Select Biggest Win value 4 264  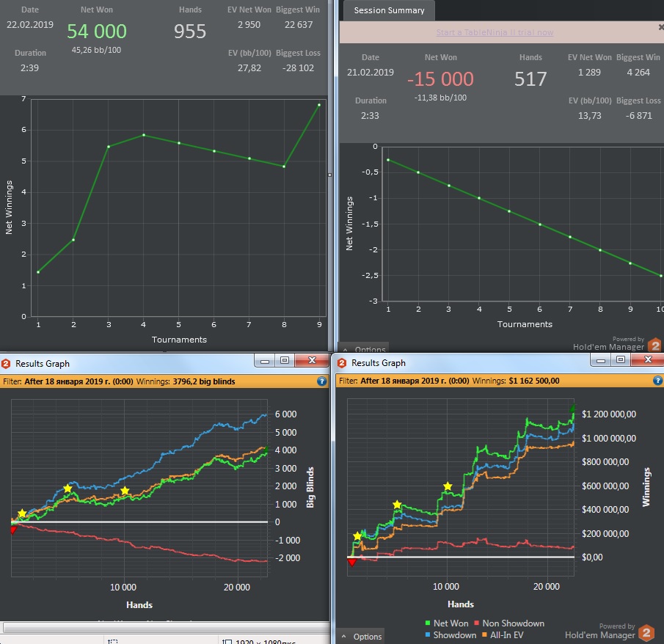(638, 73)
